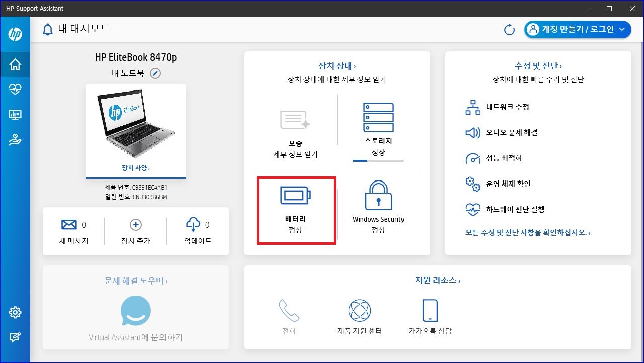Viewport: 644px width, 363px height.
Task: Open warranty 보증 certificate icon
Action: click(x=295, y=119)
